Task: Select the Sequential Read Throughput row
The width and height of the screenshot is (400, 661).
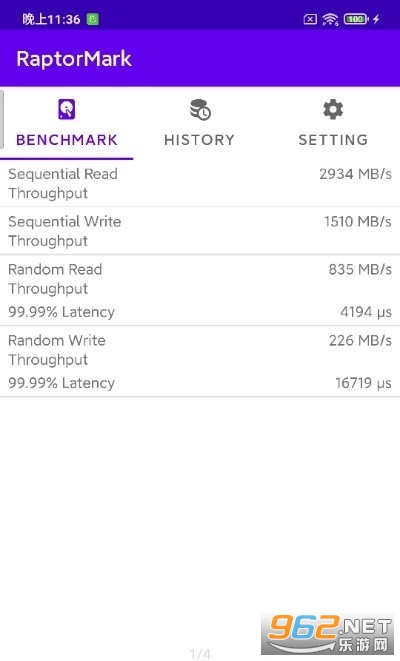Action: [200, 183]
